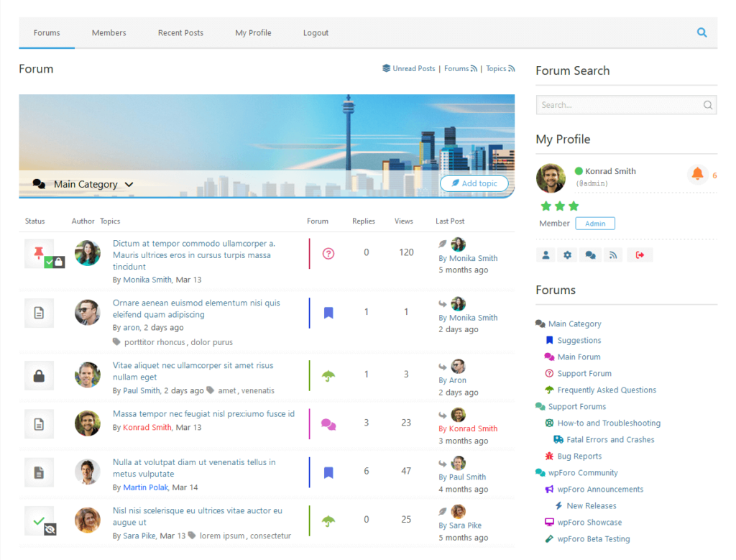Image resolution: width=736 pixels, height=560 pixels.
Task: Select Fatal Errors and Crashes forum
Action: (x=610, y=439)
